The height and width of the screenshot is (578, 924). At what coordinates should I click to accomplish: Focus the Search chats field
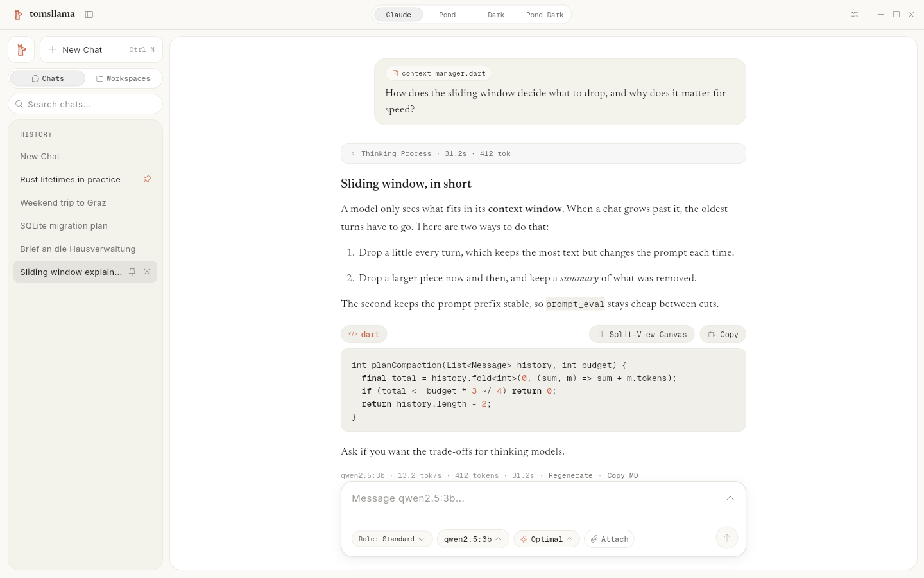tap(85, 104)
